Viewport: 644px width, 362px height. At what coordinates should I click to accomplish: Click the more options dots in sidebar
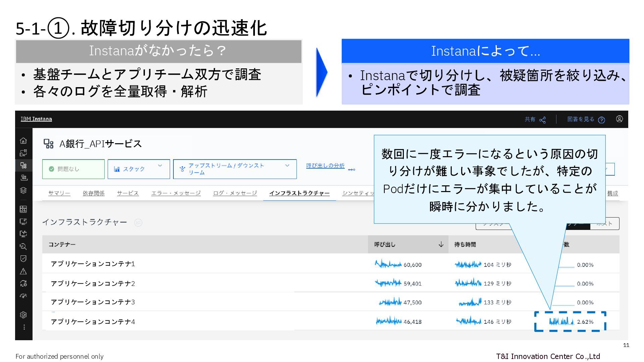click(x=24, y=327)
